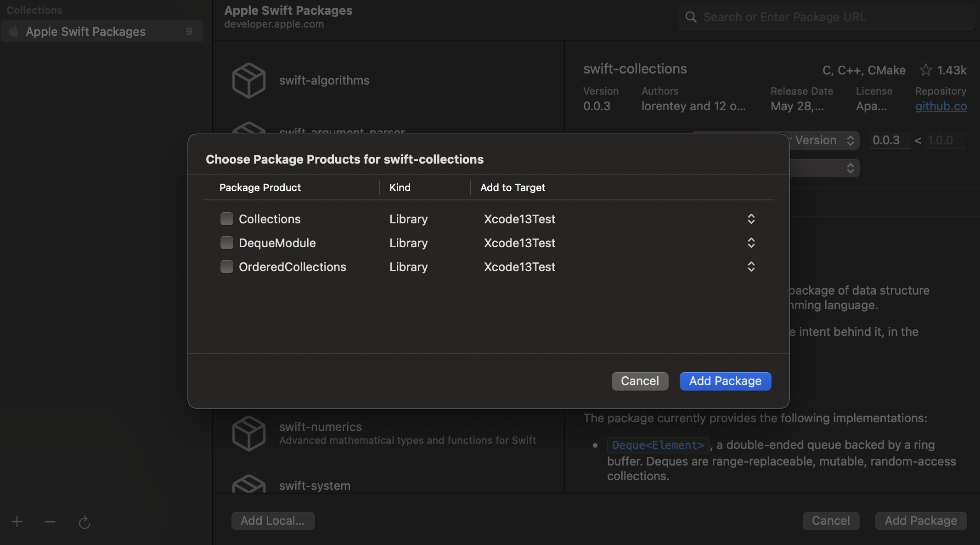Select the swift-system package row
The image size is (980, 545).
coord(389,483)
